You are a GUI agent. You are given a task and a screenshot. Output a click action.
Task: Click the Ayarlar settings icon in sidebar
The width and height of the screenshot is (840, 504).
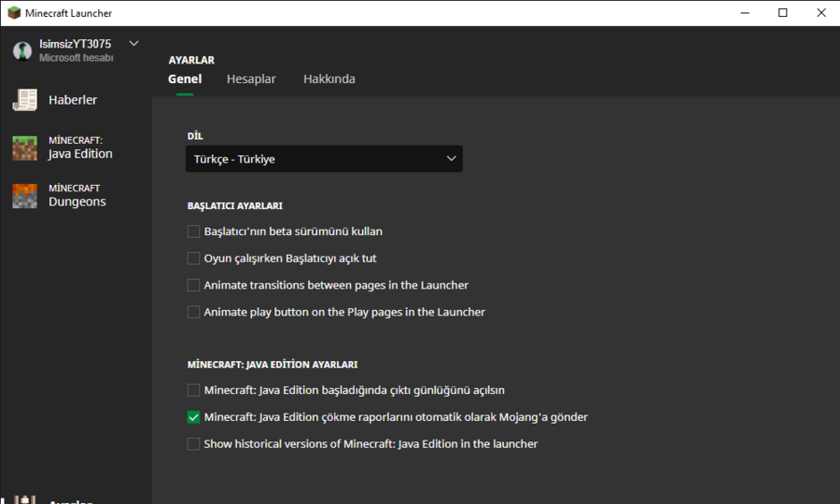point(25,499)
